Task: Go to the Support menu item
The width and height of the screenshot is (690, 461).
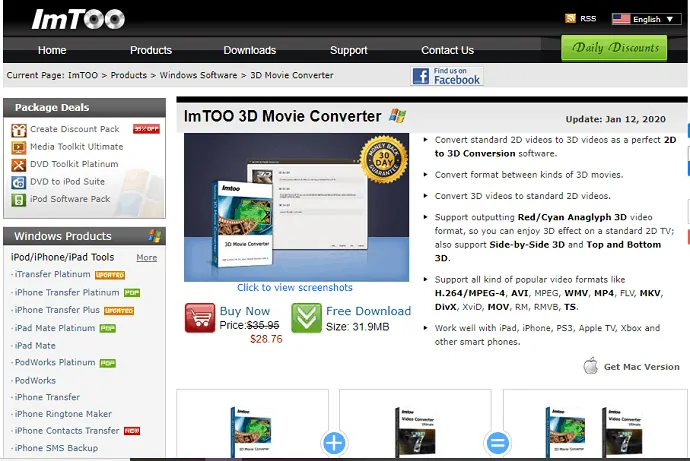Action: (348, 50)
